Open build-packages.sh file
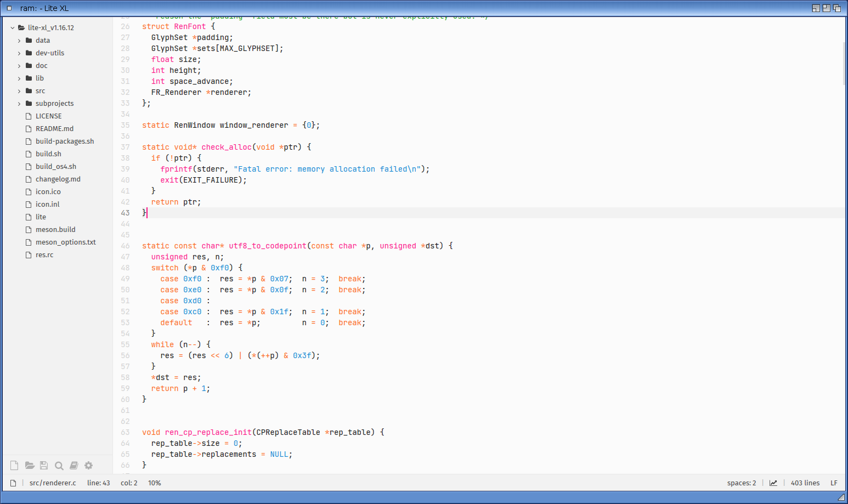 coord(65,141)
